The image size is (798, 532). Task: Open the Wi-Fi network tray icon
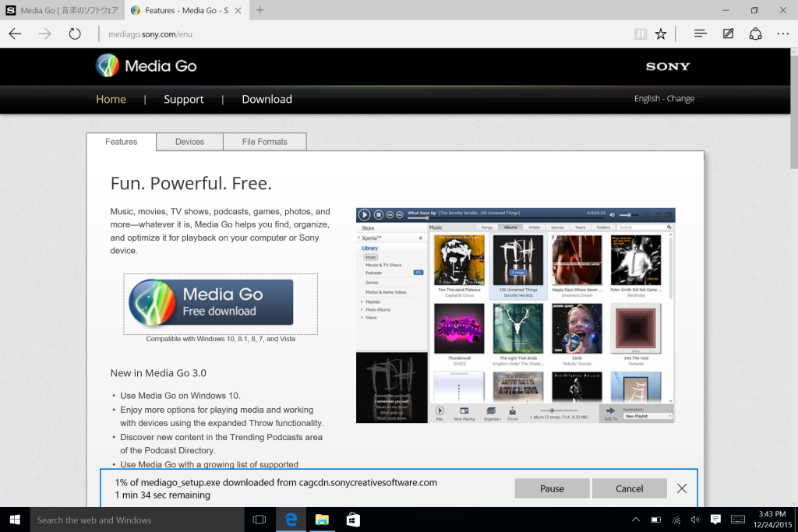coord(676,520)
